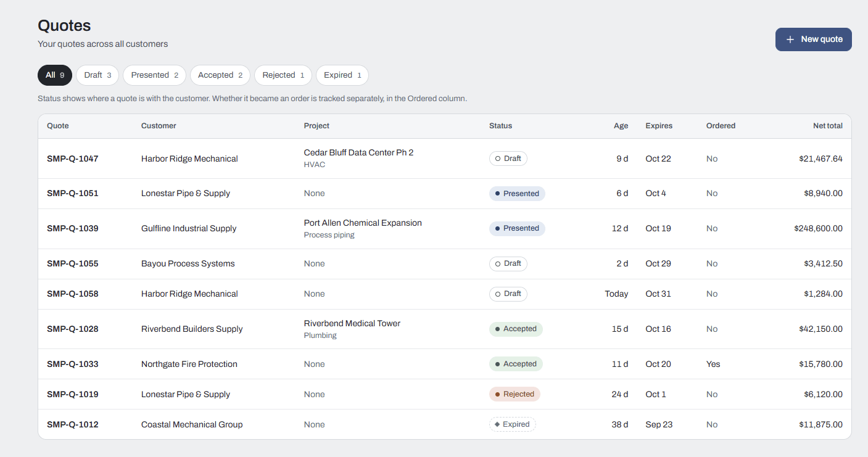Image resolution: width=868 pixels, height=457 pixels.
Task: Open quote SMP-Q-1047
Action: coord(73,159)
